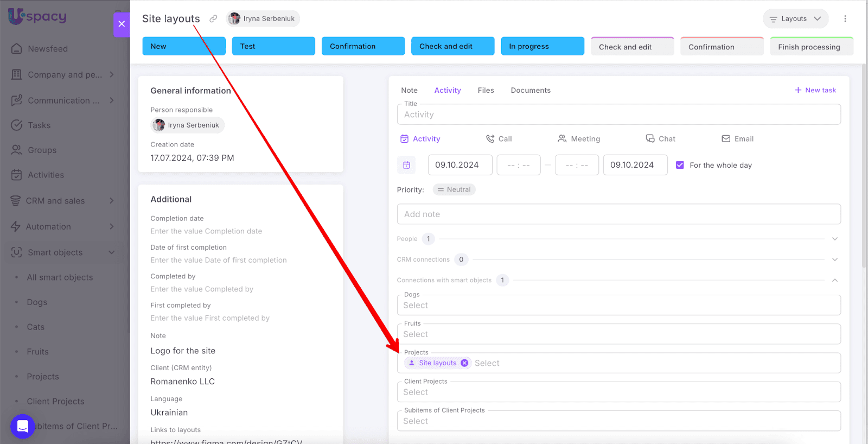Choose the Email activity type
Image resolution: width=868 pixels, height=444 pixels.
[737, 139]
